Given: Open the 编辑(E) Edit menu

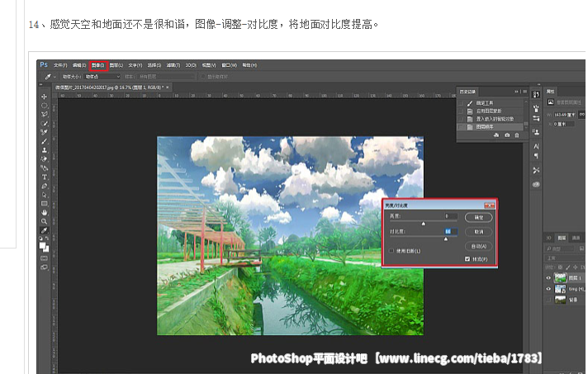Looking at the screenshot, I should (79, 65).
